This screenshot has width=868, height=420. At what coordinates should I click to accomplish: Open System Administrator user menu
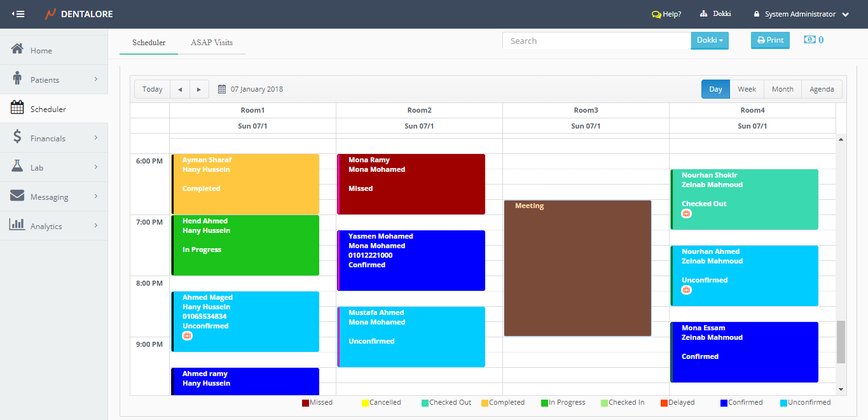tap(801, 14)
